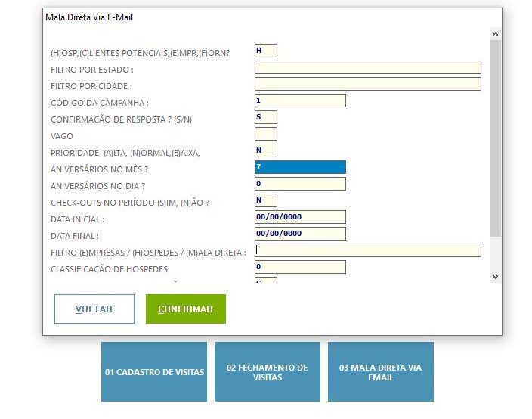Click the CHECK-OUTS NO PERÍODO field

pos(266,200)
